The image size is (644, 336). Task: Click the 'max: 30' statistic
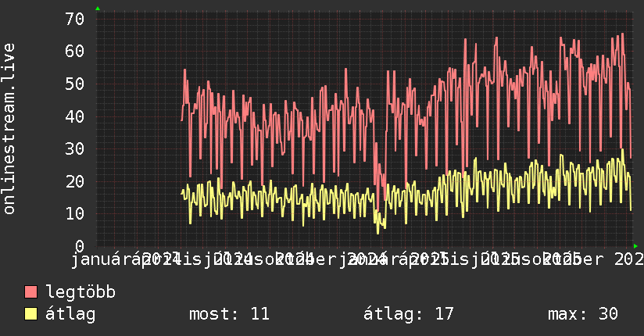[583, 314]
